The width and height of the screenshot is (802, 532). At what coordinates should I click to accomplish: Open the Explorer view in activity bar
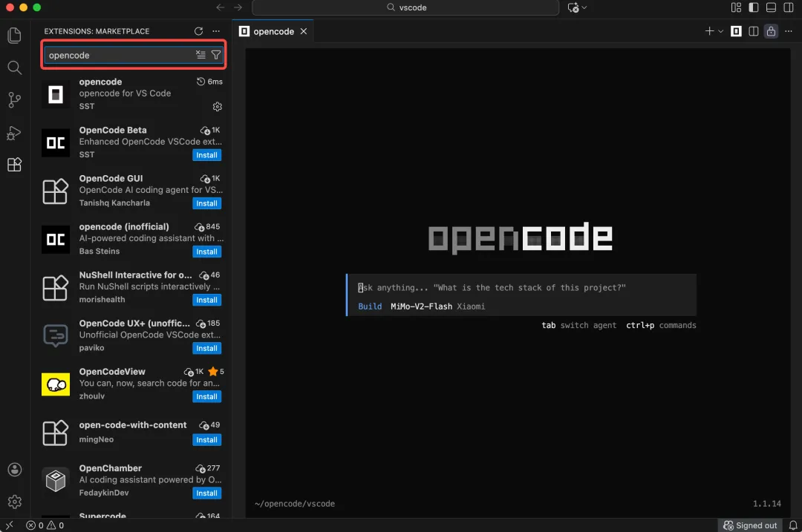pyautogui.click(x=14, y=36)
